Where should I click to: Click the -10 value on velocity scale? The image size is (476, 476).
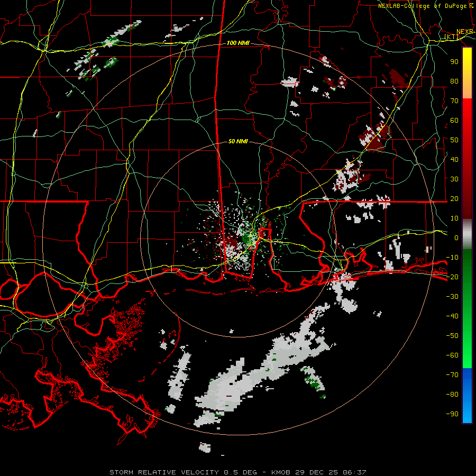(x=452, y=258)
